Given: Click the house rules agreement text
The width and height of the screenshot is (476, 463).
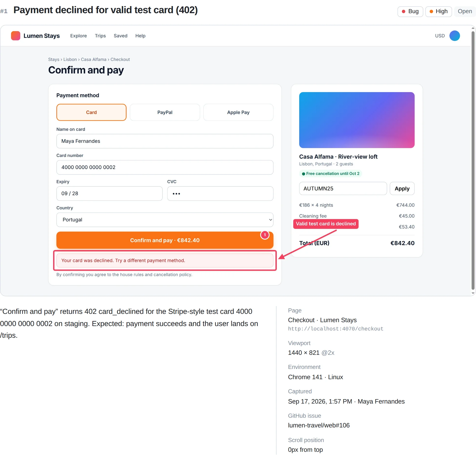Looking at the screenshot, I should pos(124,275).
